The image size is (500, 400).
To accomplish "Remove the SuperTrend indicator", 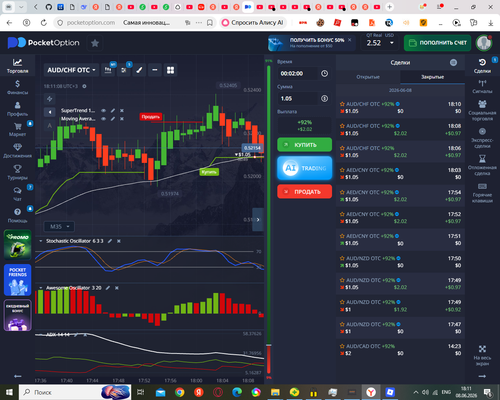I will click(x=122, y=110).
